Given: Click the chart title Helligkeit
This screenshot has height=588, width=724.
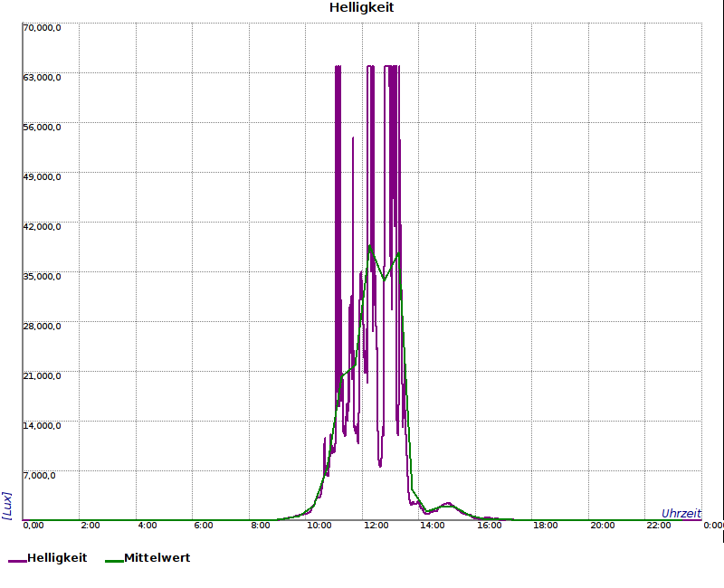Looking at the screenshot, I should [361, 8].
